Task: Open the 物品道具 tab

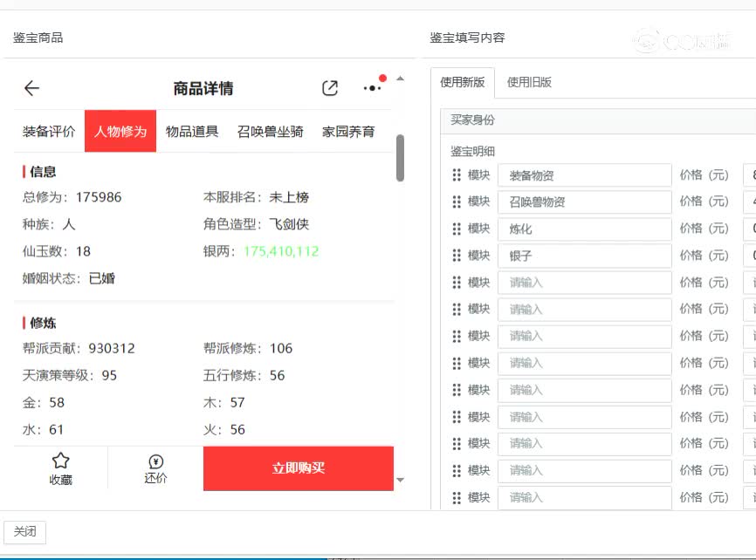Action: point(192,131)
